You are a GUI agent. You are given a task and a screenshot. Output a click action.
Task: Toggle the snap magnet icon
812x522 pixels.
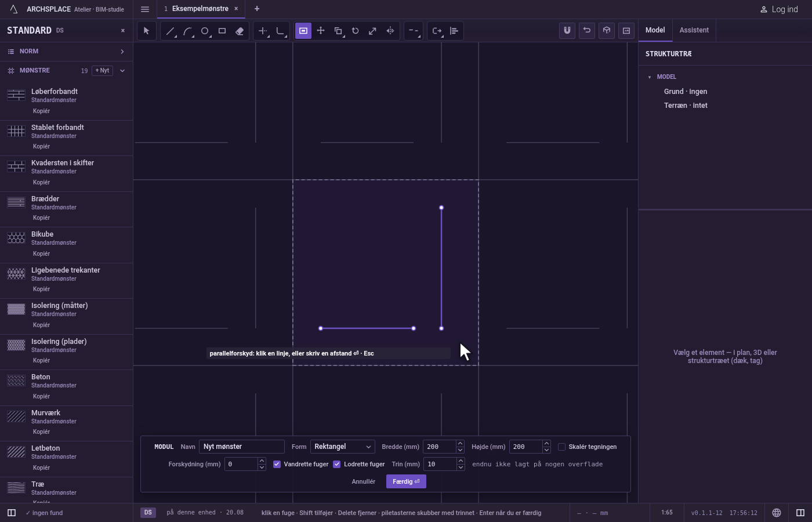tap(567, 31)
